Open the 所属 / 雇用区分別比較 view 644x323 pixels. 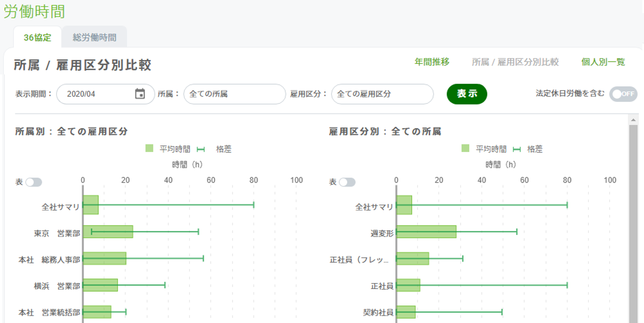coord(515,62)
